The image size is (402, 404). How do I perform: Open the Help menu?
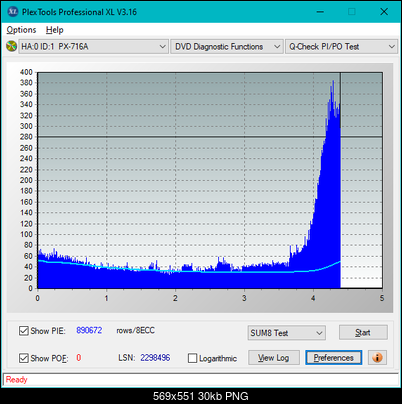pos(55,30)
